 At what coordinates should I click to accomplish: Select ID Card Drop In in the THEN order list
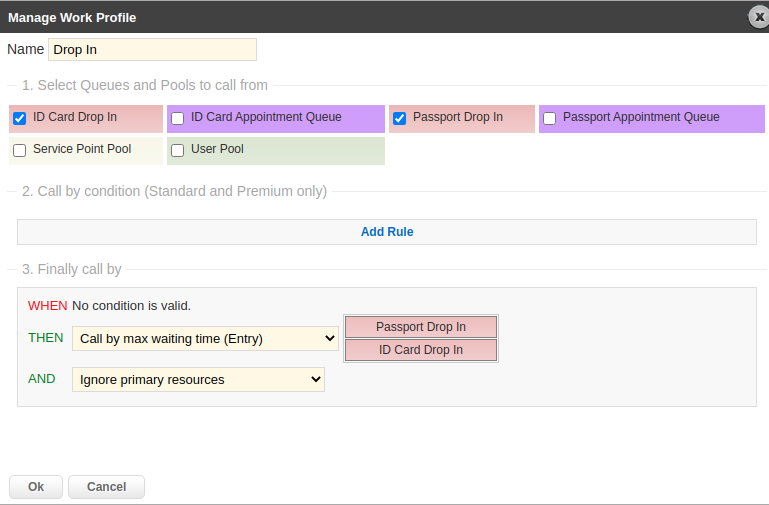[421, 350]
